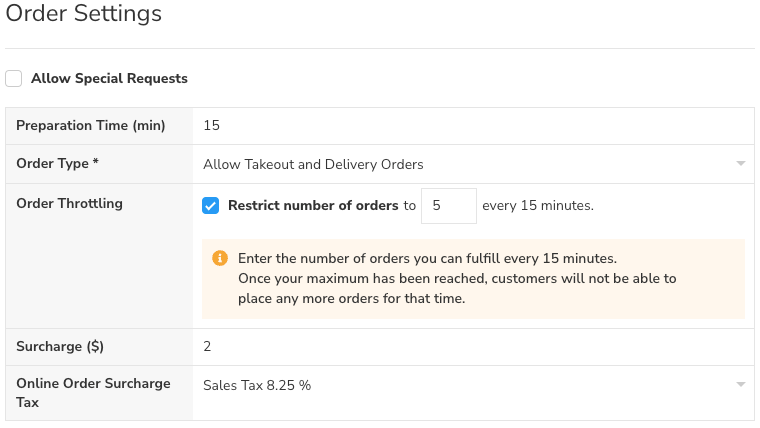
Task: Click the Order Settings heading
Action: pos(84,15)
